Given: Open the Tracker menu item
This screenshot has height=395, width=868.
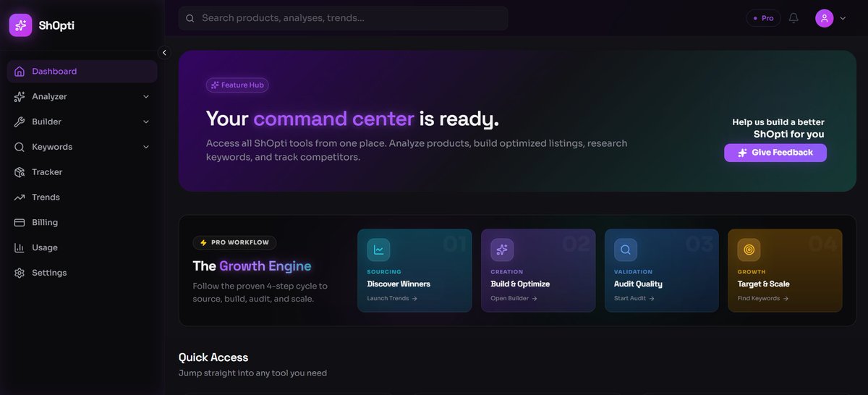Looking at the screenshot, I should pyautogui.click(x=82, y=172).
